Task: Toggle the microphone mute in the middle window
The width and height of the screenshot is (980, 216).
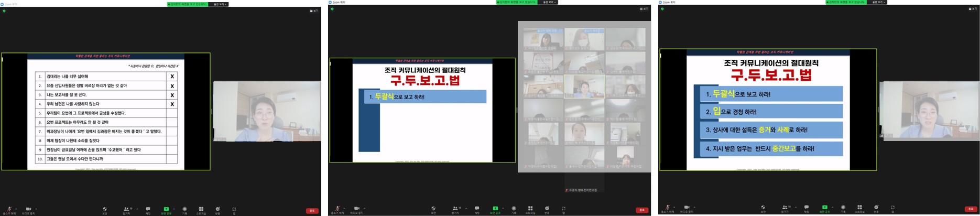Action: coord(337,209)
